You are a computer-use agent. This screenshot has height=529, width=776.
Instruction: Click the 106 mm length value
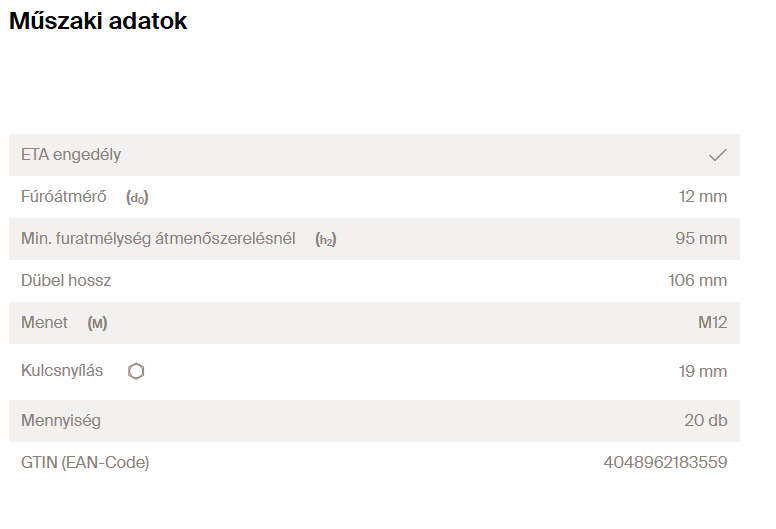pos(697,281)
